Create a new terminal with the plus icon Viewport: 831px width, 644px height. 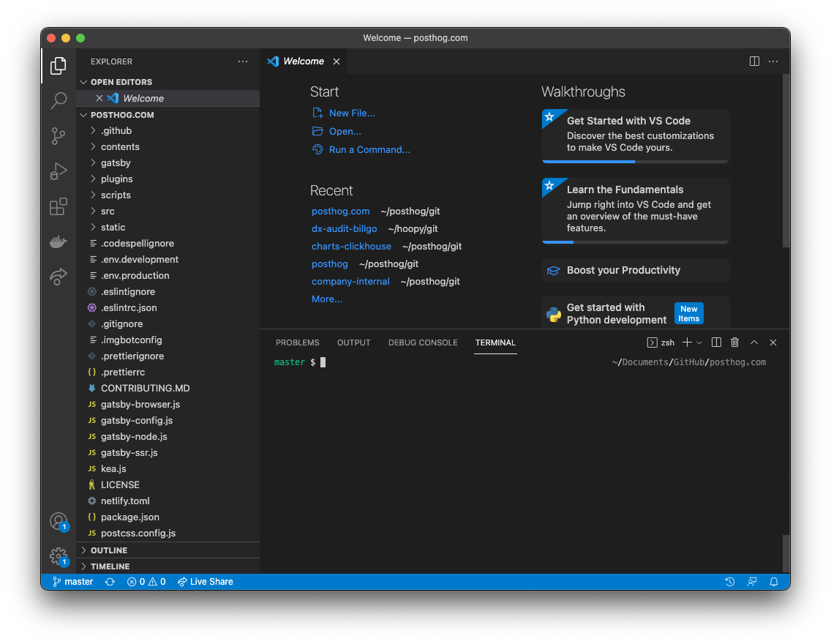[x=686, y=342]
